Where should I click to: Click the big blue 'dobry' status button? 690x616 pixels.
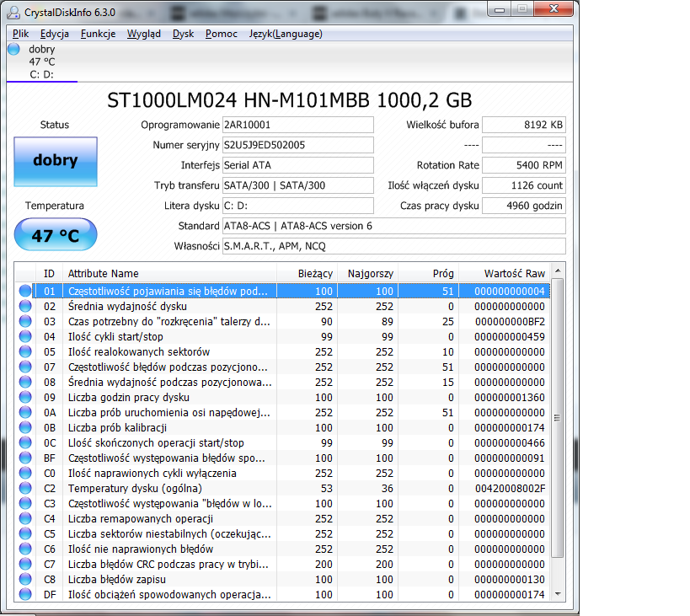[56, 162]
